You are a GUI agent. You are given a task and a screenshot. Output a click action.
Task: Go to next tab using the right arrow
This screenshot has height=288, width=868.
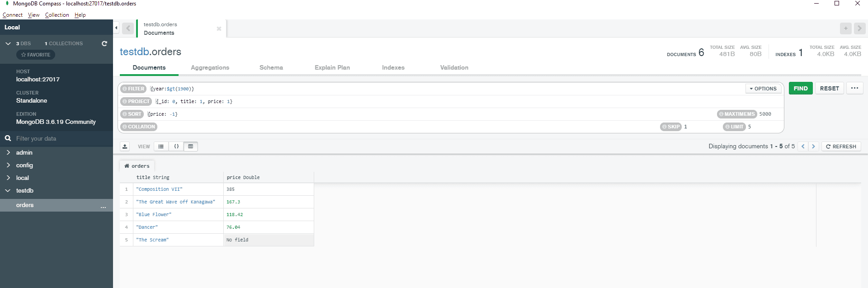(860, 28)
